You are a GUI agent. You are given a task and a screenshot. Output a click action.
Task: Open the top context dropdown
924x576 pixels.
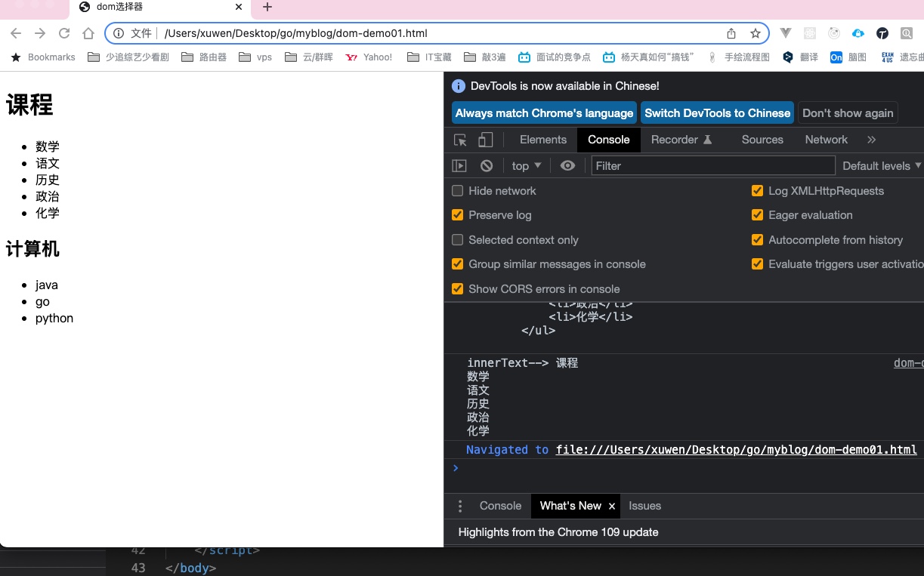click(527, 165)
